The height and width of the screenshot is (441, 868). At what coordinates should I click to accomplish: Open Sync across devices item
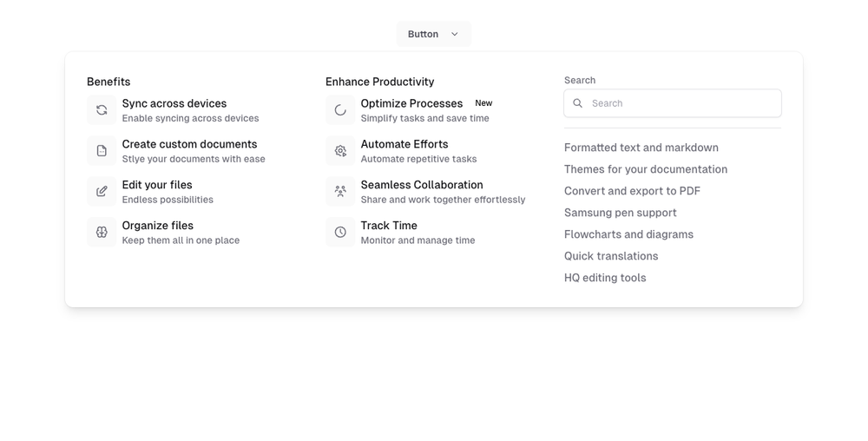click(x=174, y=103)
